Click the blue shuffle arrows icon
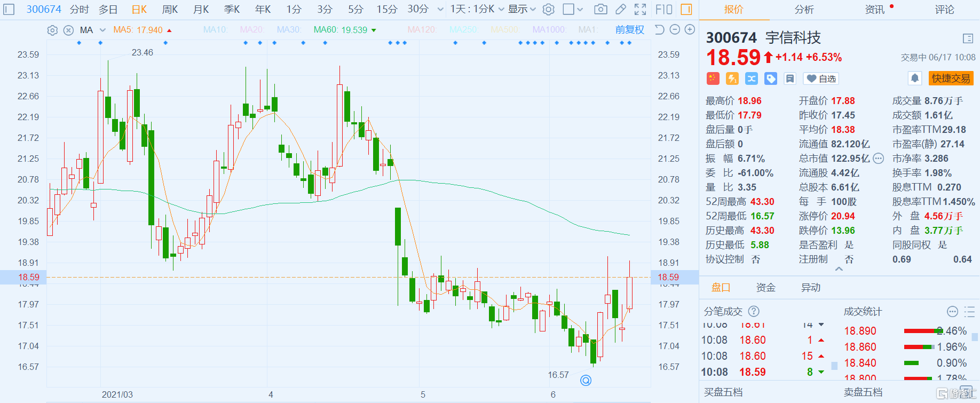The height and width of the screenshot is (403, 980). [x=752, y=78]
